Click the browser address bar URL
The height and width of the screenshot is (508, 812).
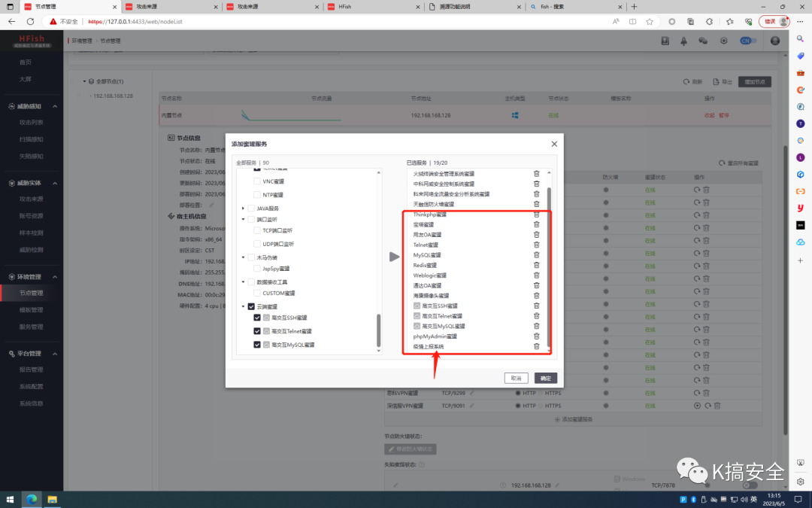(135, 22)
